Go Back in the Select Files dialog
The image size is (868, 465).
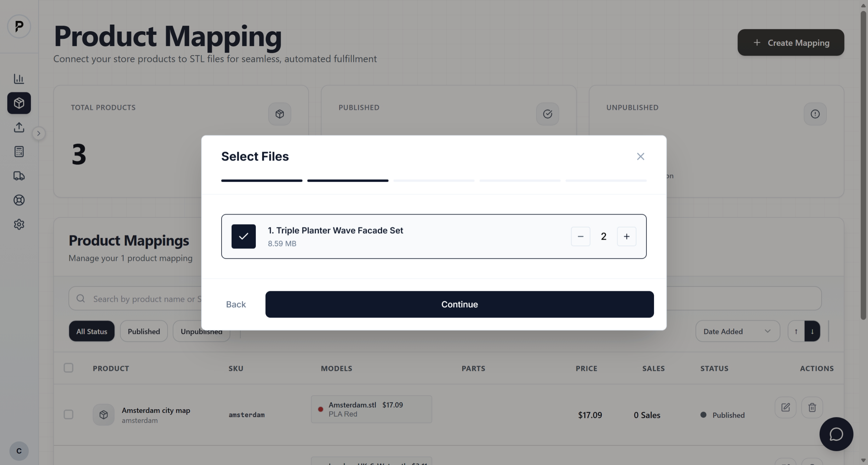[x=236, y=304]
